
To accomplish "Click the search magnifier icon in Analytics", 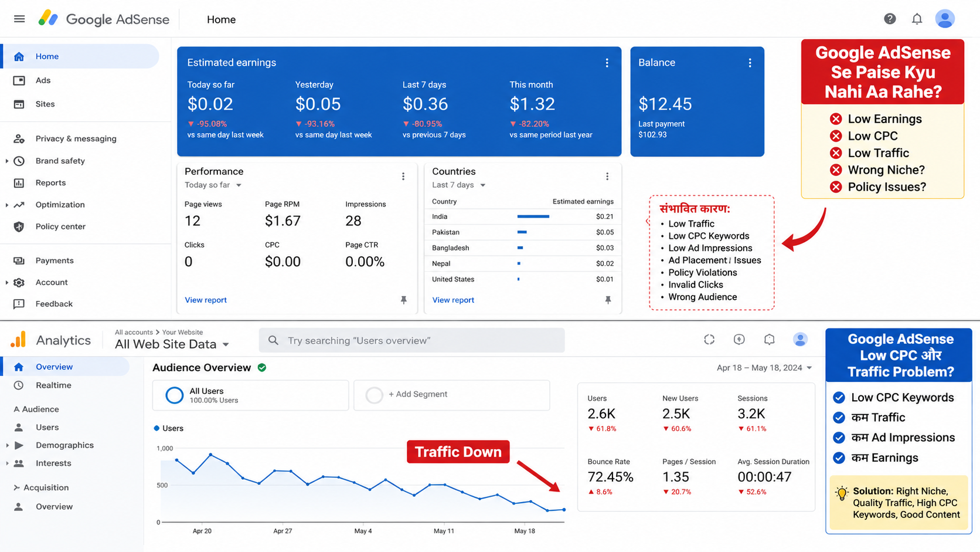I will tap(273, 340).
